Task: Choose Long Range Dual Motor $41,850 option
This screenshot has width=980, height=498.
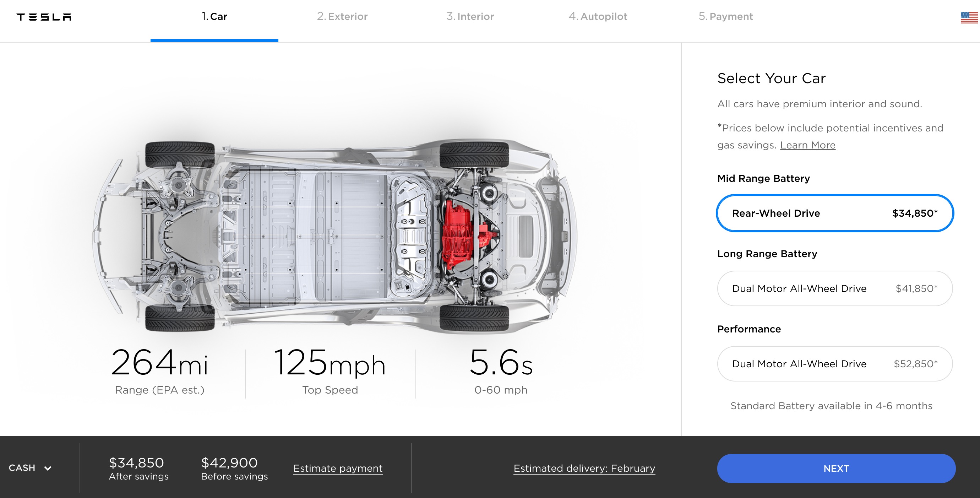Action: click(835, 288)
